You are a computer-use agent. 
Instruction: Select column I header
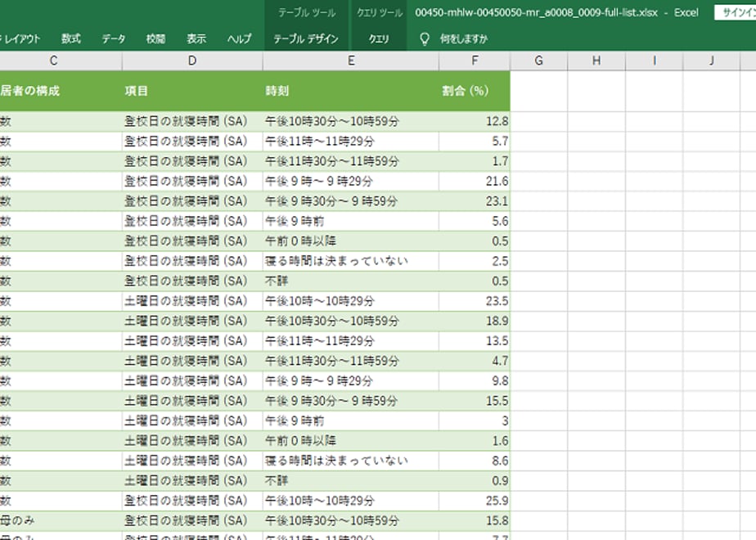coord(655,61)
